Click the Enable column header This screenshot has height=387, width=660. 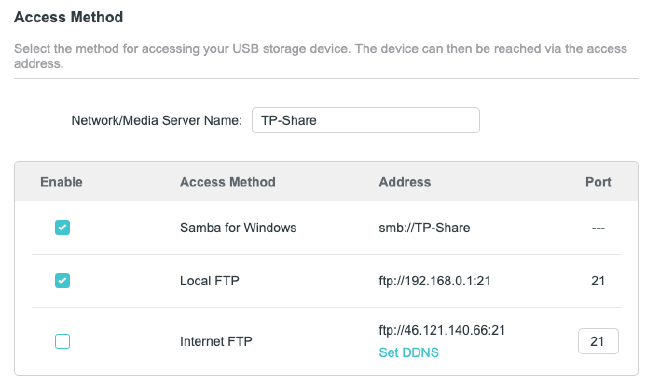click(61, 182)
